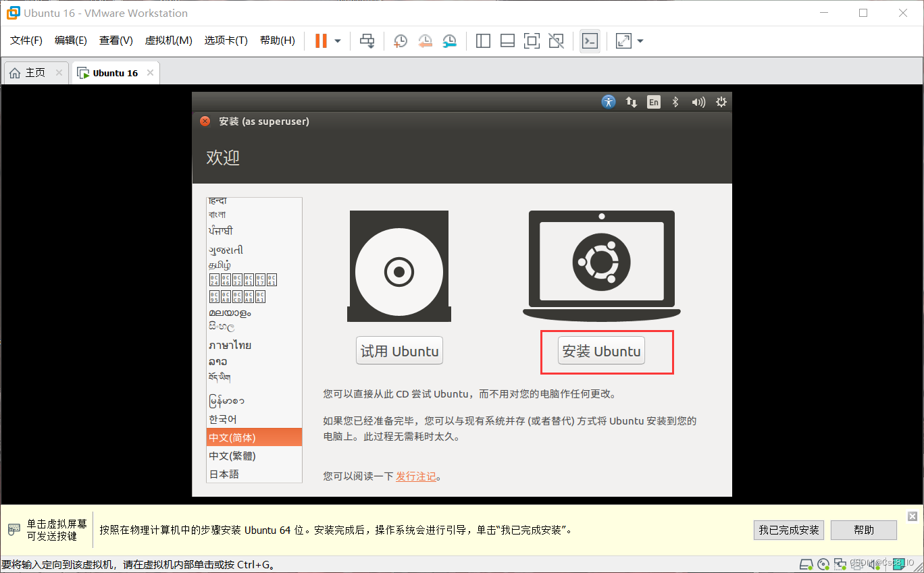Select ລາວ in the language list

(254, 362)
